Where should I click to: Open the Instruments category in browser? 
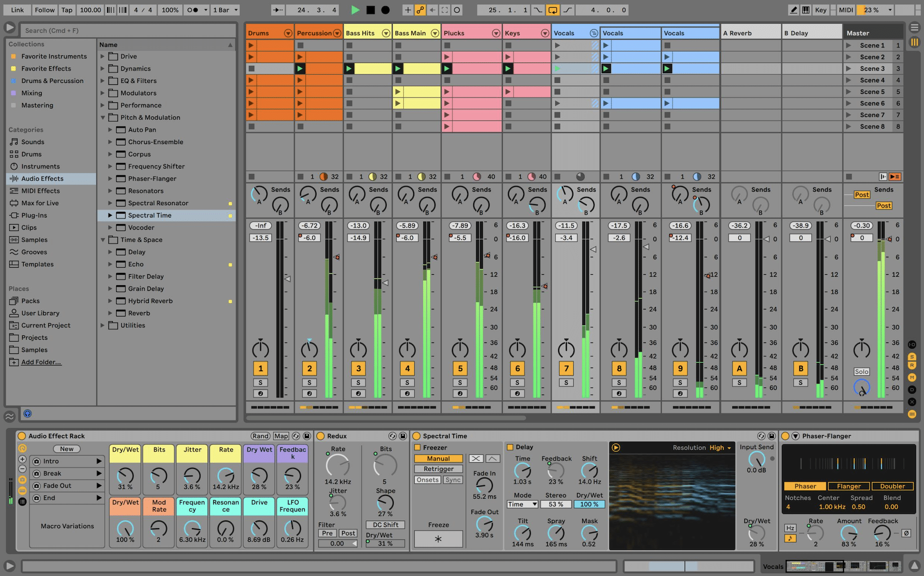(x=39, y=166)
